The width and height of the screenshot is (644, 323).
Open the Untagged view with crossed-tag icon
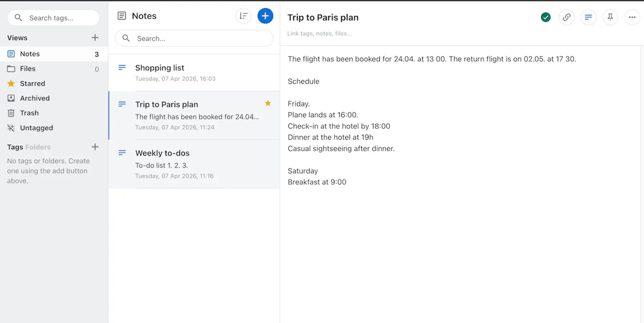36,128
